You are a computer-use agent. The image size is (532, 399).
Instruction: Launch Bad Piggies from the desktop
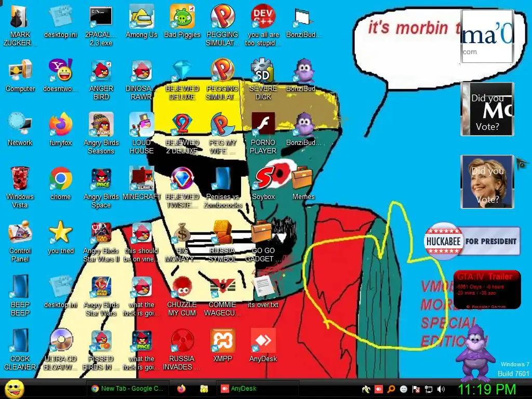(182, 21)
